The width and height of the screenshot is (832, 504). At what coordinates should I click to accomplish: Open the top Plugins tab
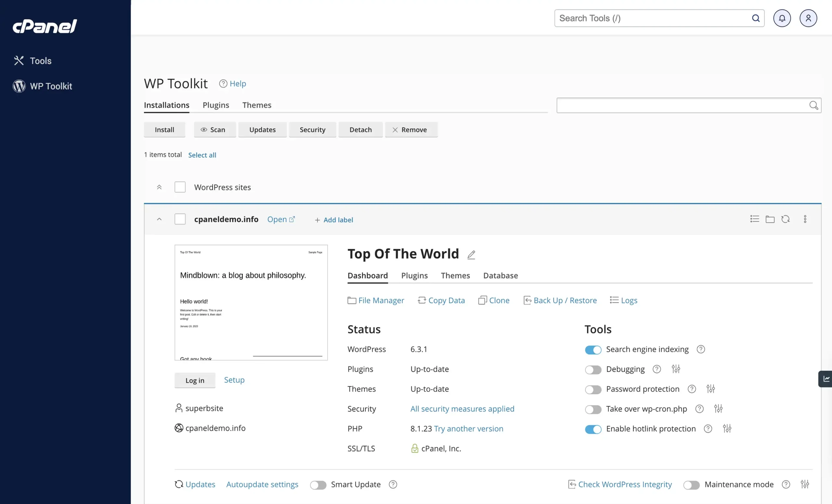pos(216,105)
